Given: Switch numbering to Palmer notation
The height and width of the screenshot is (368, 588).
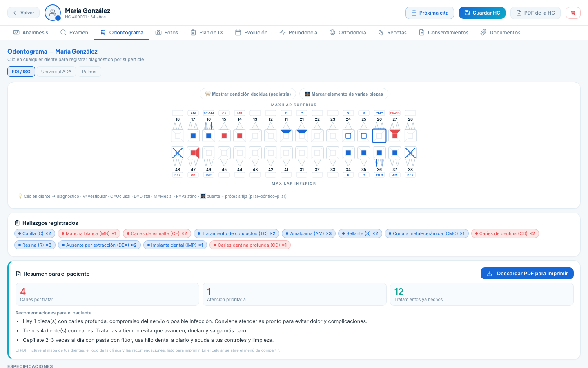Looking at the screenshot, I should coord(89,72).
